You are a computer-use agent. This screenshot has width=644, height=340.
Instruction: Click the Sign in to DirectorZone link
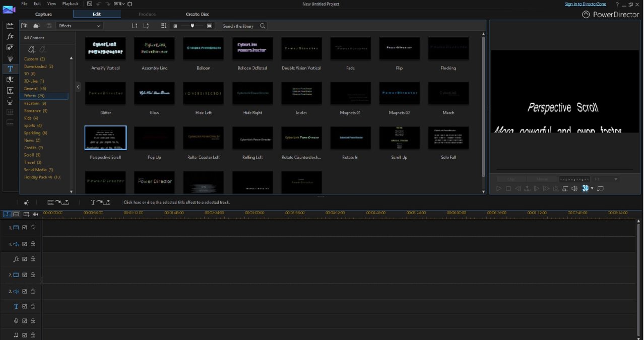coord(586,4)
